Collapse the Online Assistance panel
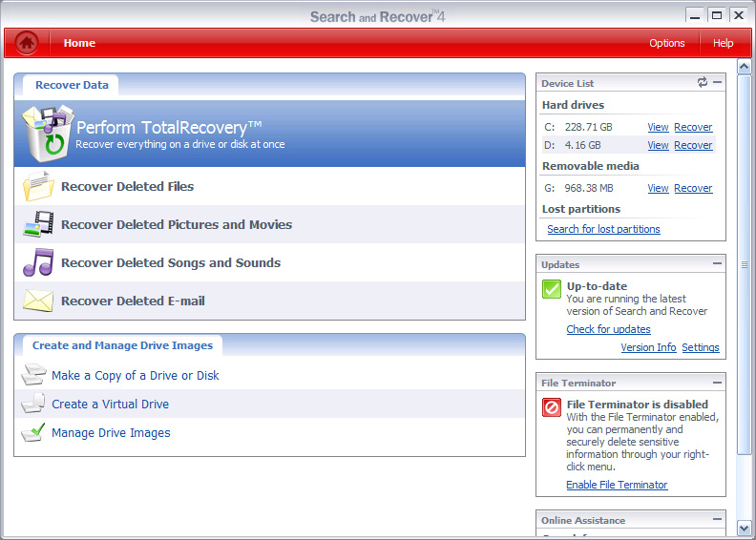Viewport: 756px width, 540px height. point(718,519)
